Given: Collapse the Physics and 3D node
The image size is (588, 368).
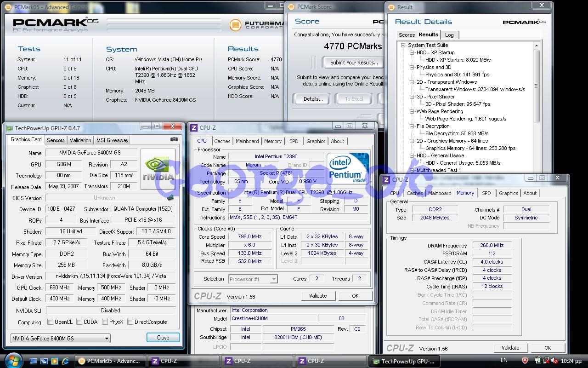Looking at the screenshot, I should [412, 67].
